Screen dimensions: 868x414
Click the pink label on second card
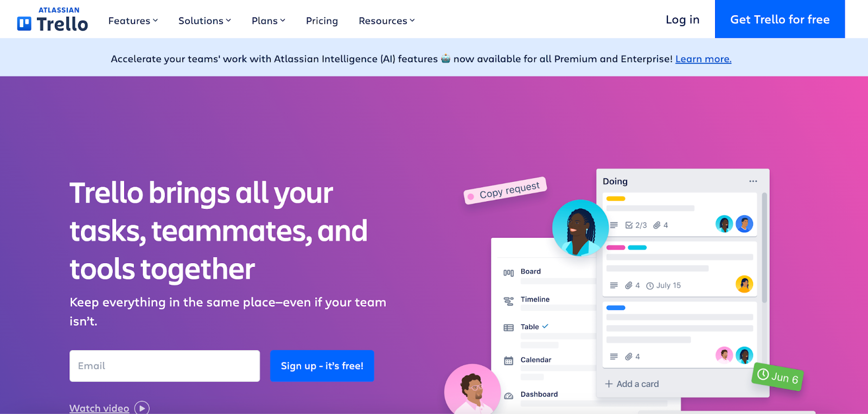pyautogui.click(x=616, y=247)
